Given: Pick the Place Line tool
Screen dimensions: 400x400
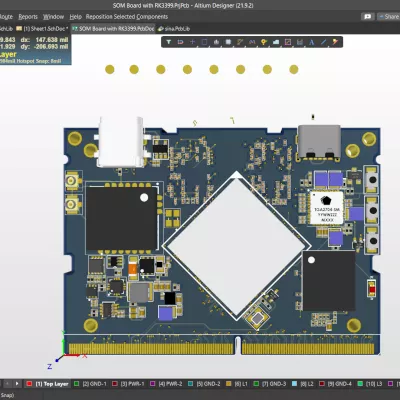Looking at the screenshot, I should pos(323,42).
